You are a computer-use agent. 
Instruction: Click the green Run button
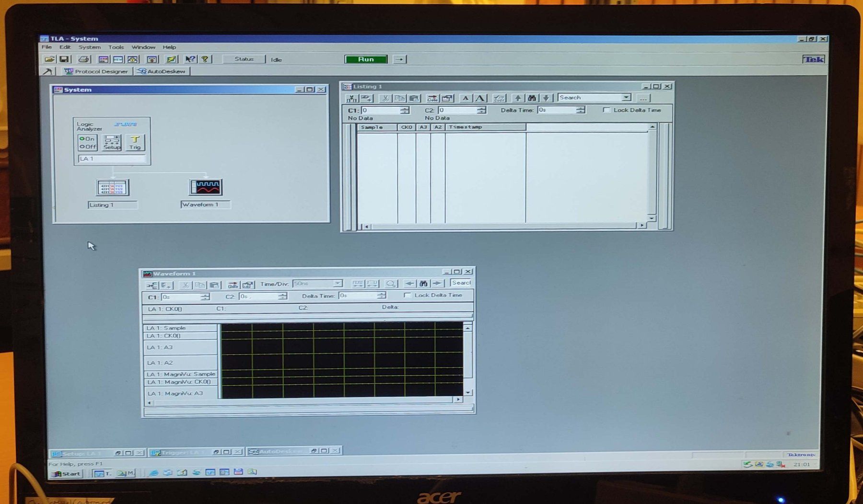pos(366,59)
